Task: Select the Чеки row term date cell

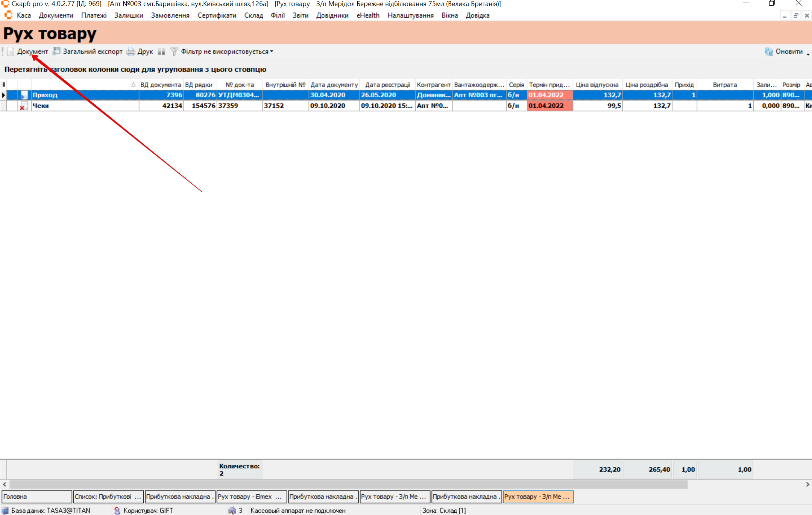Action: 549,106
